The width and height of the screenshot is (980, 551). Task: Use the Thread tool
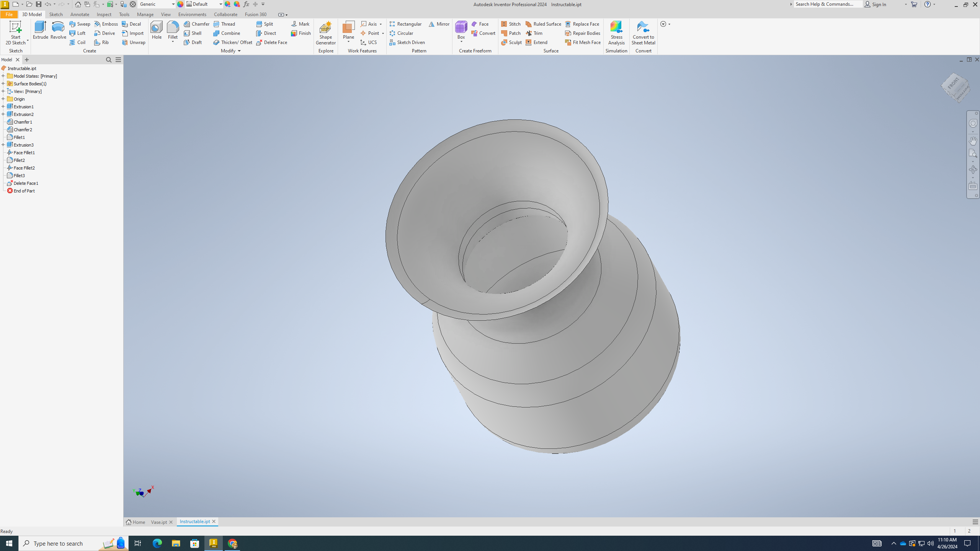click(224, 24)
